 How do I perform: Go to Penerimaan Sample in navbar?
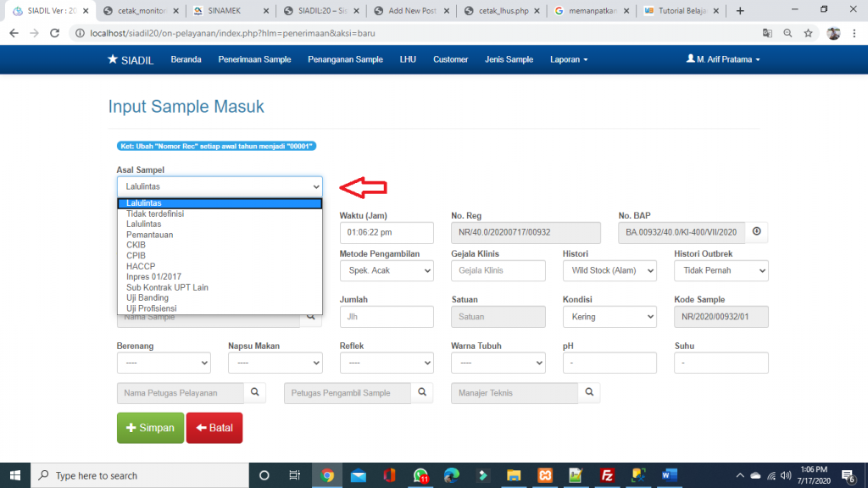point(254,59)
